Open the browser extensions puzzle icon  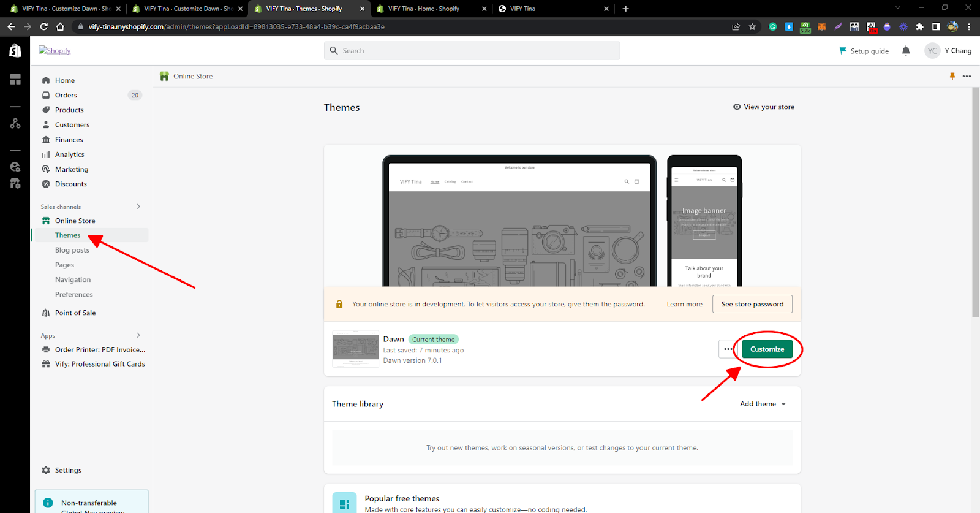919,26
